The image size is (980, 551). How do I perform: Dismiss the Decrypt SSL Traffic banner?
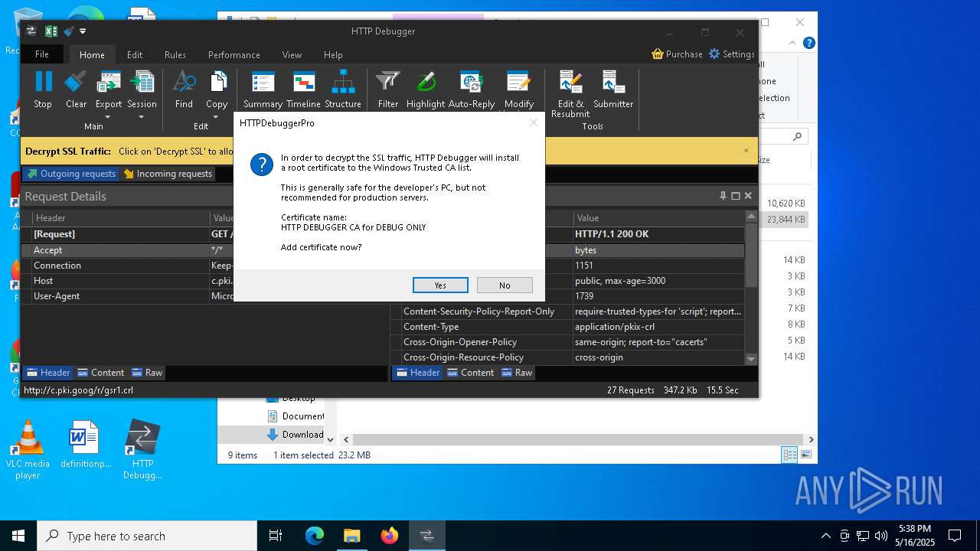(x=746, y=151)
